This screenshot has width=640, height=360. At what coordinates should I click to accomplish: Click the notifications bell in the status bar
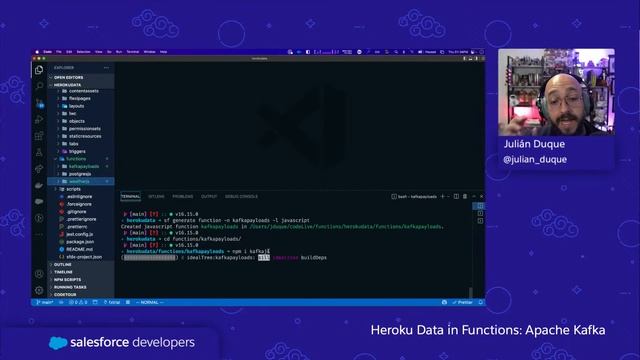[x=480, y=302]
